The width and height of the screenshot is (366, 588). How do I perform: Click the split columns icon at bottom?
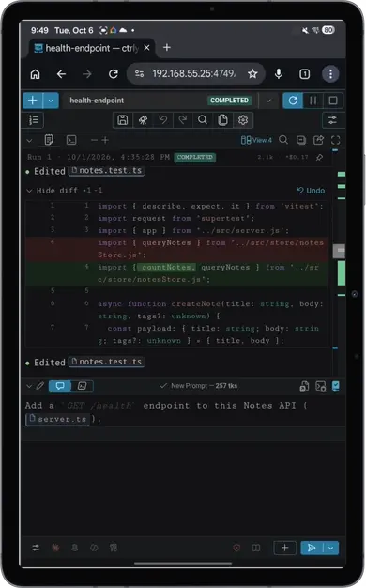[256, 548]
